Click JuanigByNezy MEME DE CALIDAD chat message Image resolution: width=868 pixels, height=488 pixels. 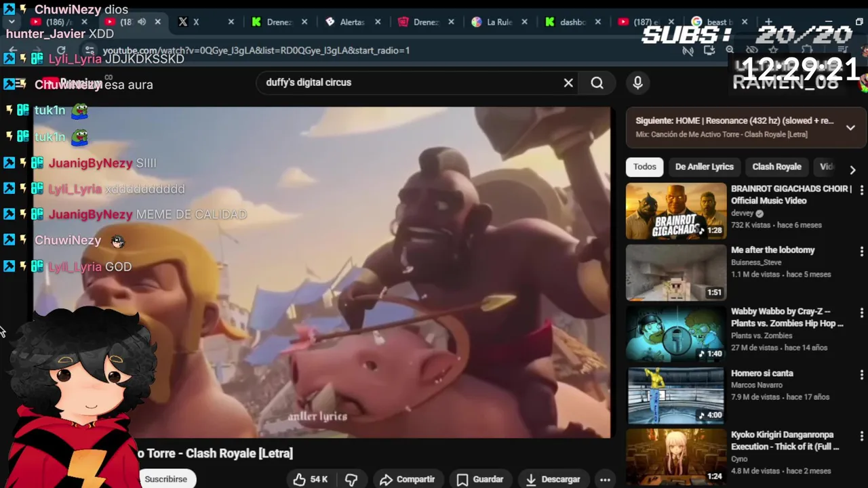148,214
